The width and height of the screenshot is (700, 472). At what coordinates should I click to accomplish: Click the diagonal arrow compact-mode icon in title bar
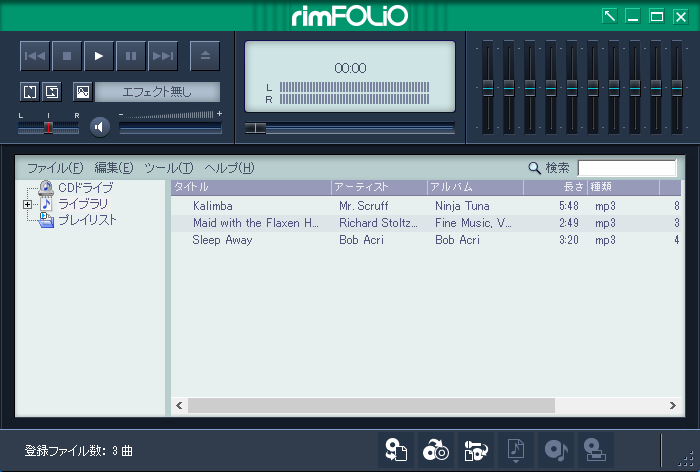pyautogui.click(x=609, y=17)
